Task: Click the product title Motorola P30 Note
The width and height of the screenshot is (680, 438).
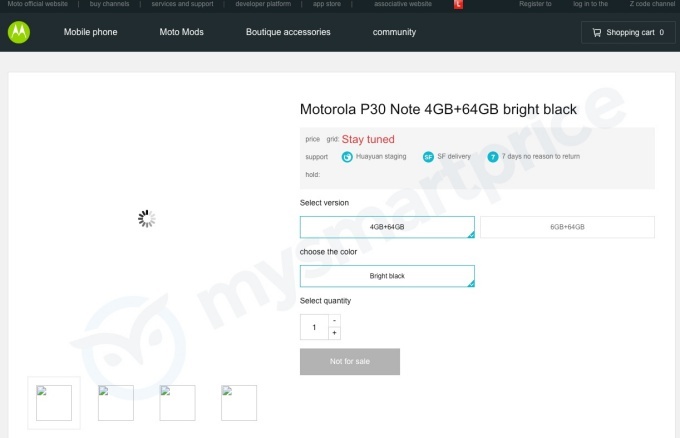Action: point(438,109)
